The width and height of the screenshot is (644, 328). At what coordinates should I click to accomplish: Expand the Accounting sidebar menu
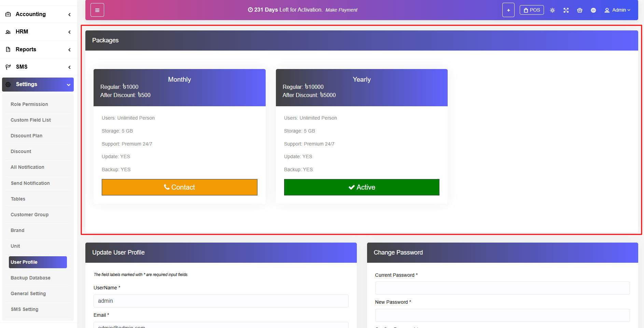38,14
